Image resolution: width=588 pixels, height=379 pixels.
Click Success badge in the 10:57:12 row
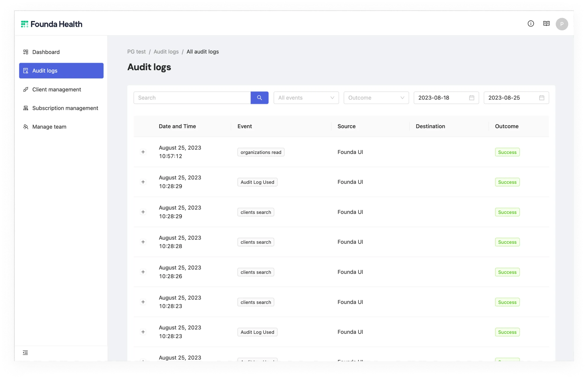pyautogui.click(x=507, y=152)
